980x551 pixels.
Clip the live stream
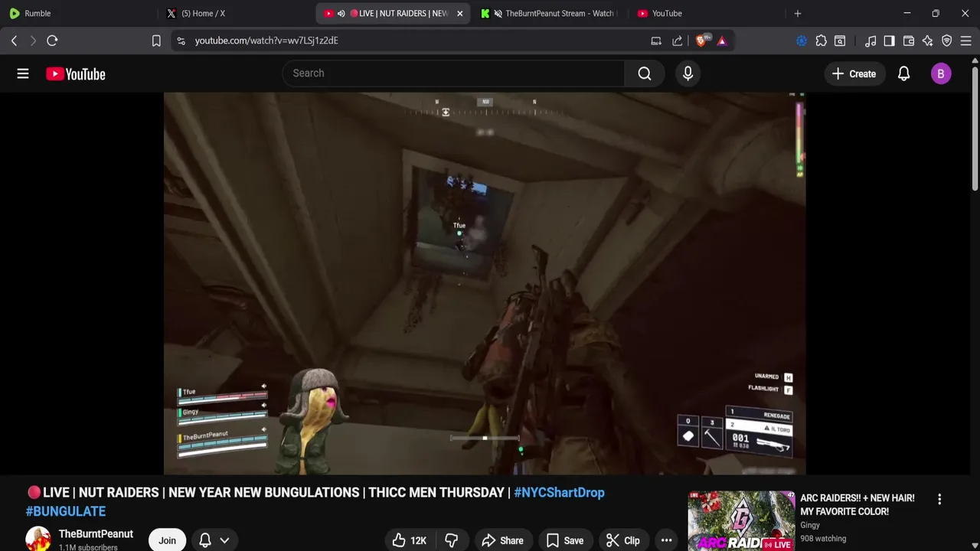(x=622, y=540)
